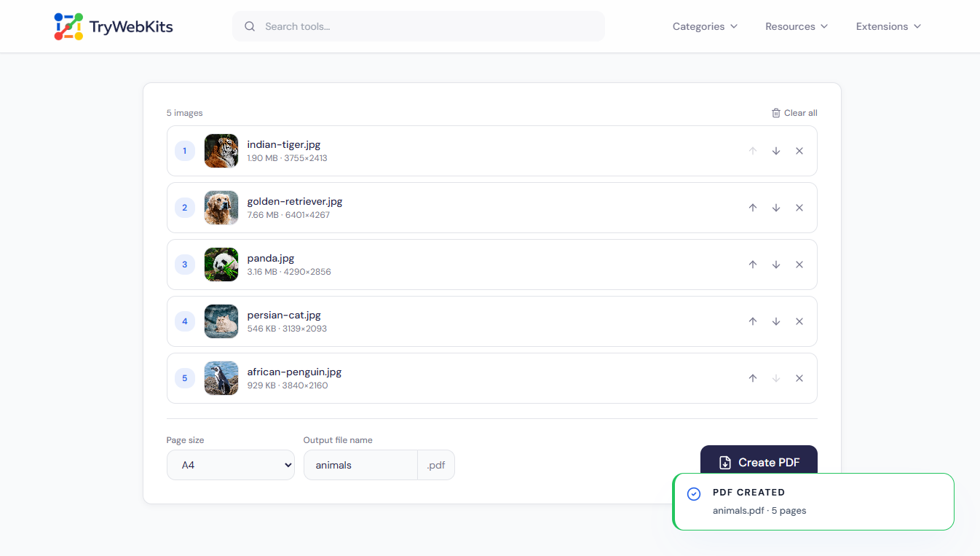Open the Extensions dropdown menu
This screenshot has width=980, height=556.
[x=888, y=26]
